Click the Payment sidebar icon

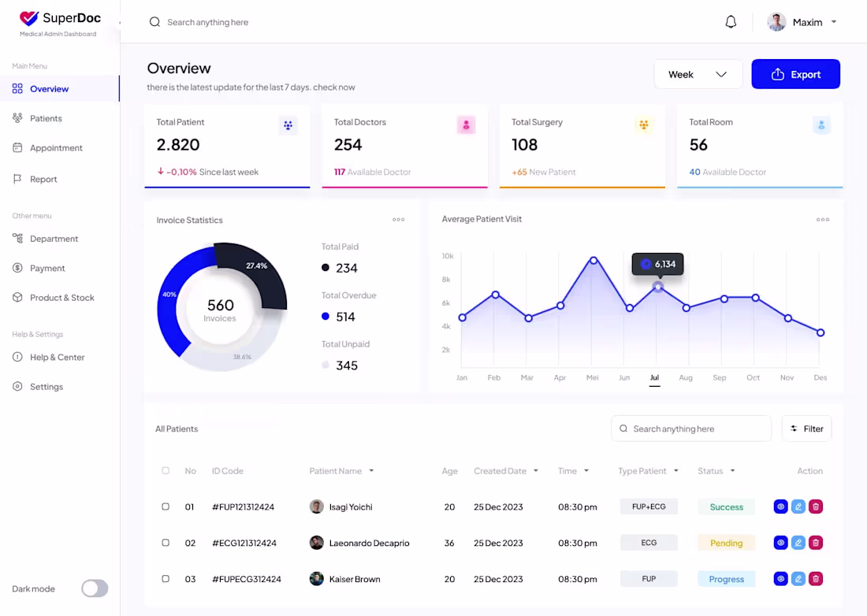(17, 268)
